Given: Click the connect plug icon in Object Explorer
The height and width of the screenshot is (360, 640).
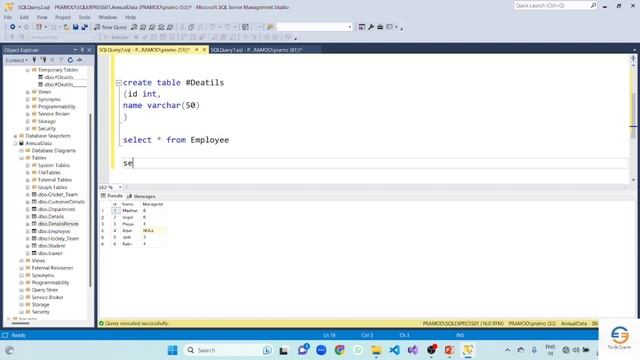Looking at the screenshot, I should coord(34,60).
